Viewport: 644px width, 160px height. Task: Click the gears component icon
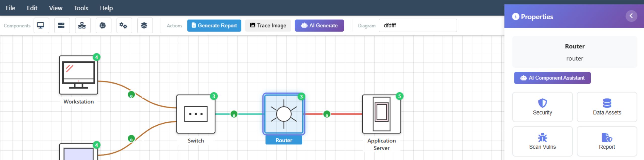(124, 26)
